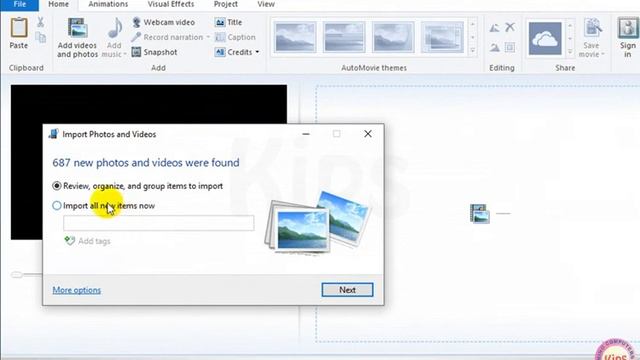Click the Rotate right editing icon

[495, 48]
